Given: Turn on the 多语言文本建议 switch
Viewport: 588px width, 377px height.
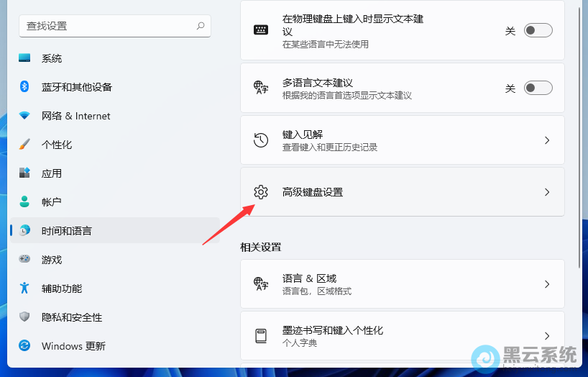Looking at the screenshot, I should 538,88.
